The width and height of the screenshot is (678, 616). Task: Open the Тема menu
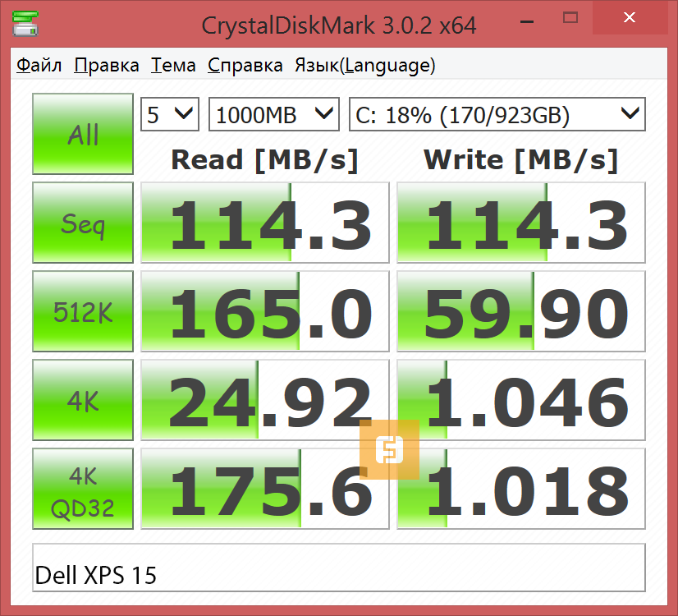pyautogui.click(x=173, y=66)
